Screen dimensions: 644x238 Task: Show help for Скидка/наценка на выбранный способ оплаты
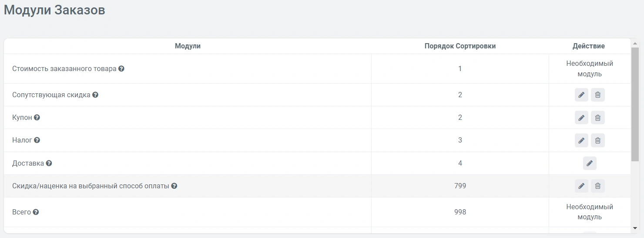point(174,186)
